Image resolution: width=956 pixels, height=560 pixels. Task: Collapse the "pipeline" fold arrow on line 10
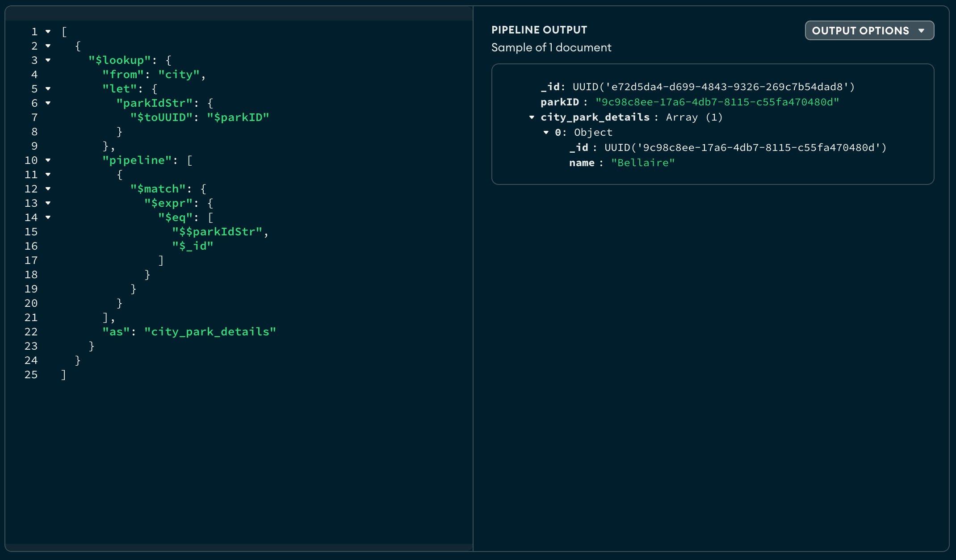(48, 160)
